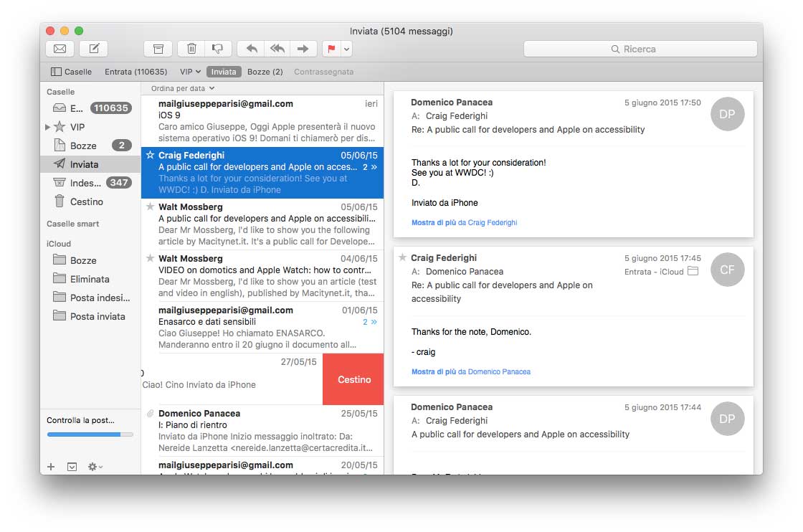Switch to Entrata (110635) tab
Image resolution: width=803 pixels, height=532 pixels.
[x=136, y=72]
